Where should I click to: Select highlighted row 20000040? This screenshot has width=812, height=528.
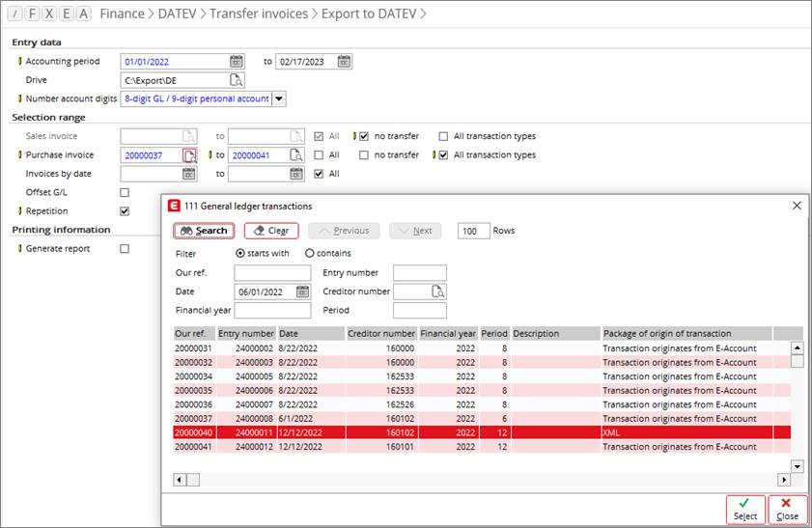(482, 432)
